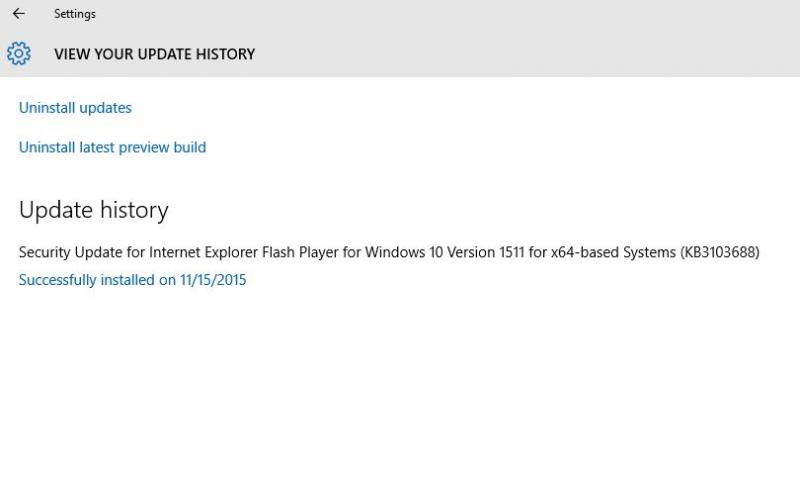The image size is (800, 480).
Task: Click the Settings window title text
Action: (x=75, y=14)
